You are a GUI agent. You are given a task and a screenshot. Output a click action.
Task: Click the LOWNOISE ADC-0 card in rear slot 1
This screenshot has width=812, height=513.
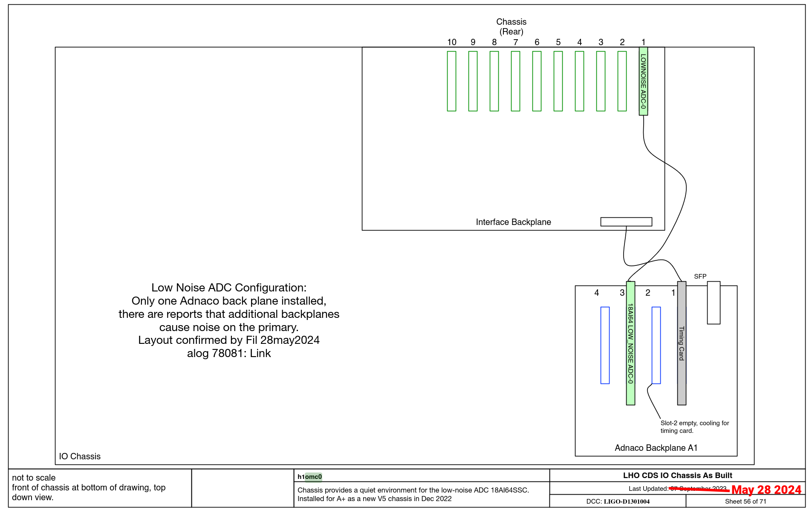click(x=643, y=81)
